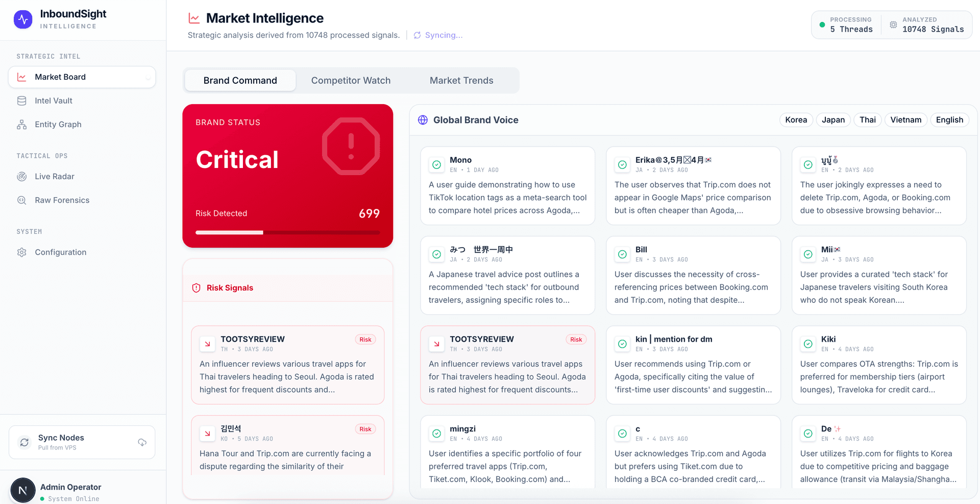Click the check icon on mingzi card
Viewport: 980px width, 504px height.
click(x=437, y=434)
